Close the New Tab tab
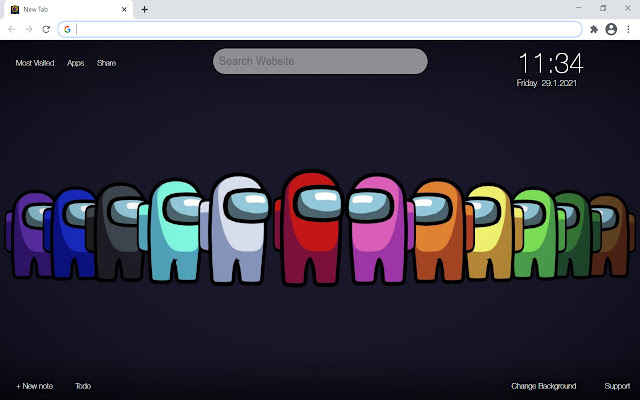The width and height of the screenshot is (640, 400). pos(124,9)
